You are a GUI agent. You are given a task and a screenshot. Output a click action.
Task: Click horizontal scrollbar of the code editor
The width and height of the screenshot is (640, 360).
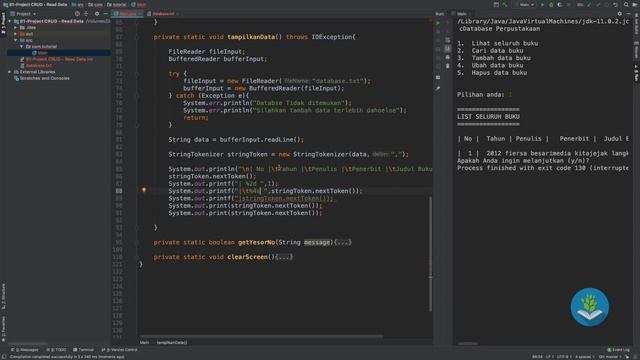point(261,337)
